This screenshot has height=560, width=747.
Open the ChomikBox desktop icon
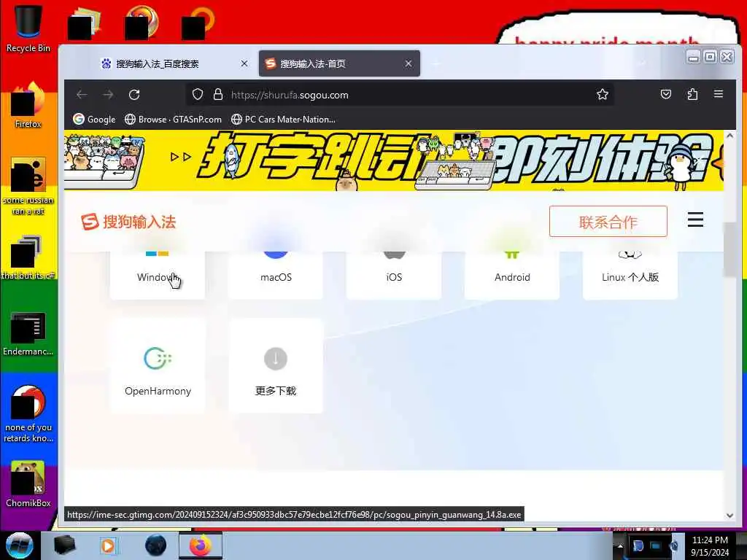(x=28, y=484)
